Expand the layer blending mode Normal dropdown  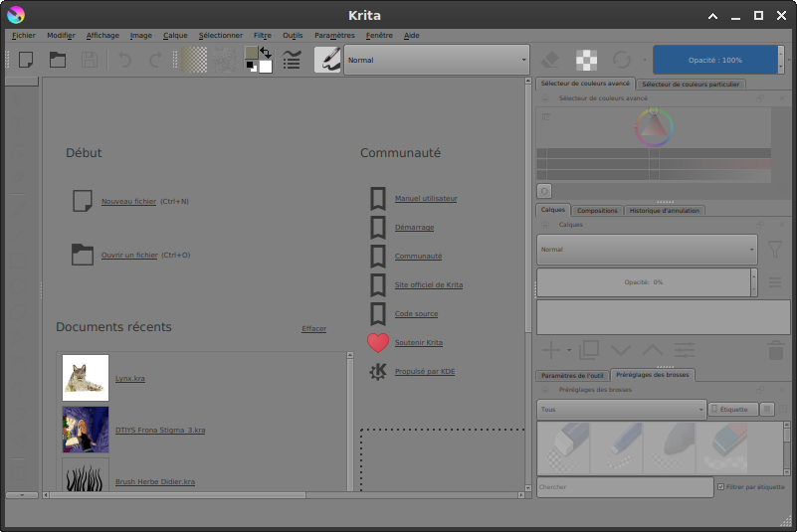tap(647, 250)
